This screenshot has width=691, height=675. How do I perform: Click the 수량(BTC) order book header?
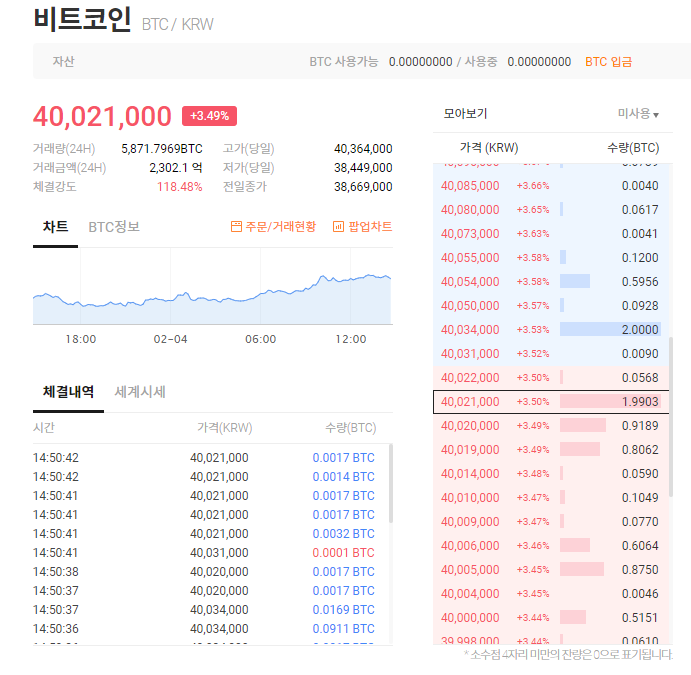[x=633, y=148]
